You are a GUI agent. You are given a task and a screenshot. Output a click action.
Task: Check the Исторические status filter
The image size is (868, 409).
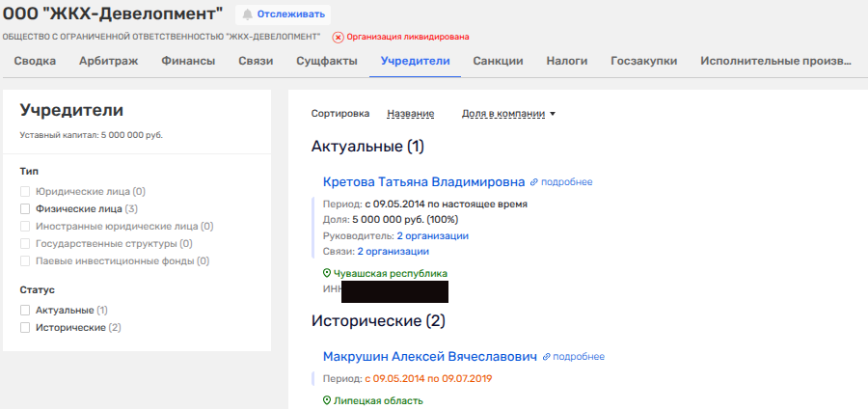coord(25,328)
